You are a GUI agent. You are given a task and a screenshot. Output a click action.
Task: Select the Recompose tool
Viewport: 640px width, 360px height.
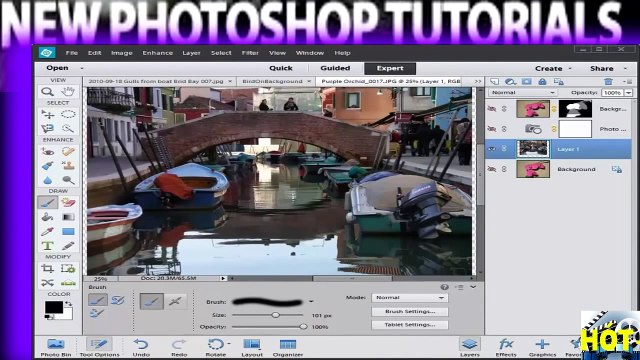[68, 269]
